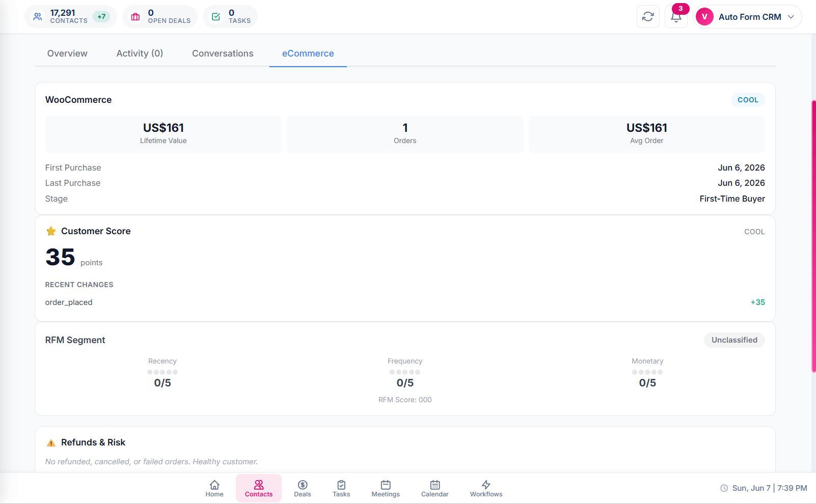Click the First Purchase date Jun 6, 2026

tap(741, 167)
